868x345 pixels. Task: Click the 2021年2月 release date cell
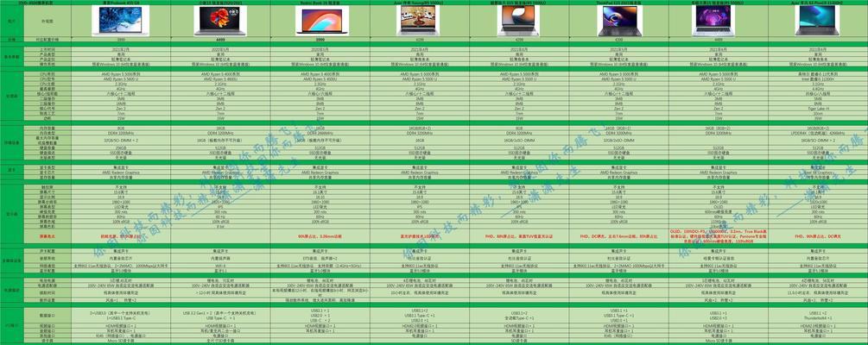(x=121, y=50)
